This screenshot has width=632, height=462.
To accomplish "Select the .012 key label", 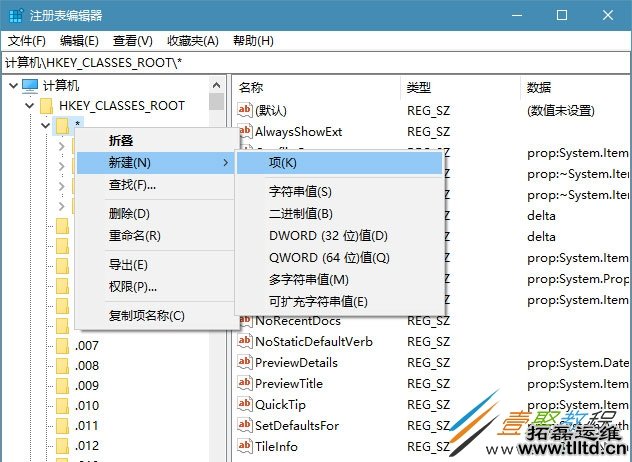I will click(87, 445).
